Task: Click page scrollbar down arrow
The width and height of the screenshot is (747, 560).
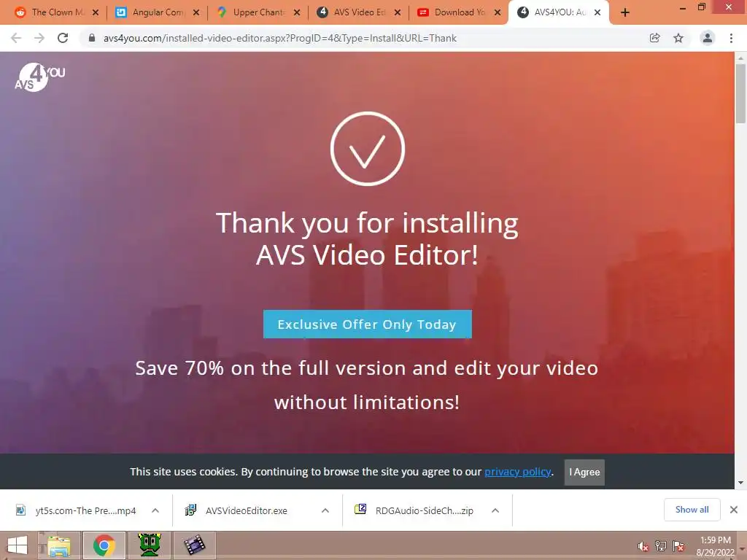Action: pyautogui.click(x=740, y=483)
